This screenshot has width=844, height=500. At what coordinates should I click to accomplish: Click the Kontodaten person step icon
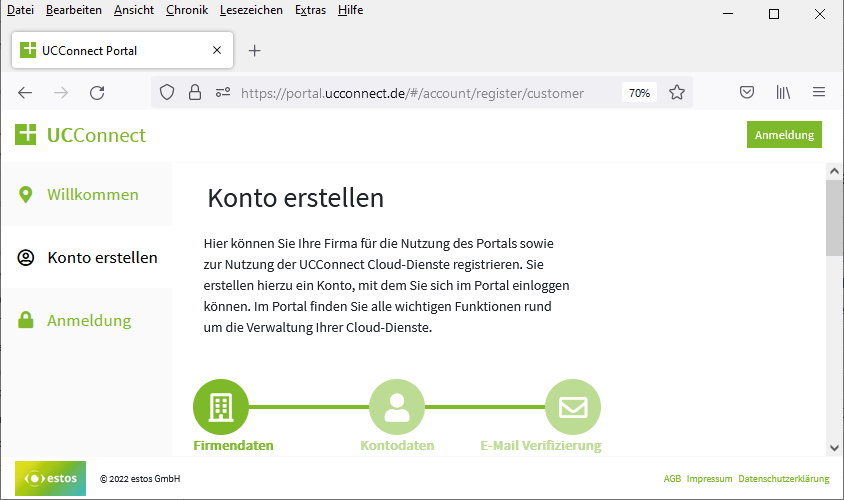397,407
